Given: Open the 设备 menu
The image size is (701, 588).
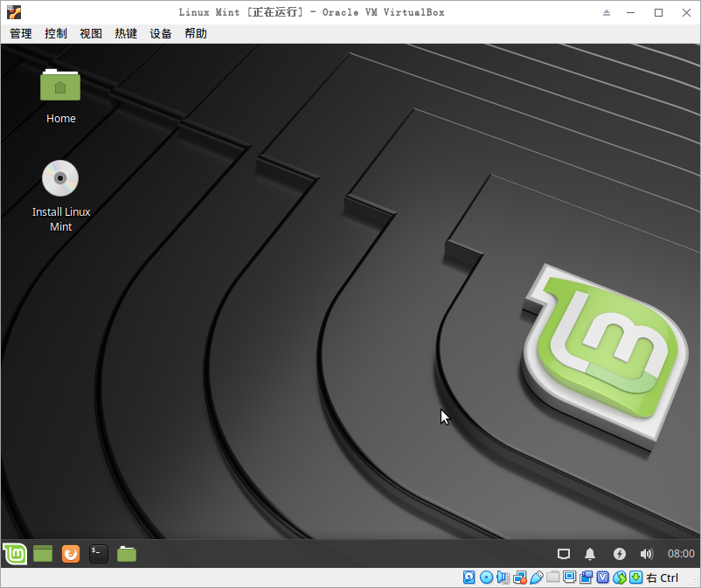Looking at the screenshot, I should coord(161,33).
